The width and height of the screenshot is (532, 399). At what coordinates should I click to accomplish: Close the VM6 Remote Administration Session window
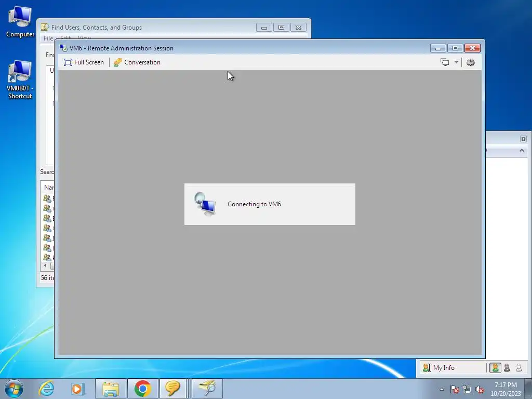[x=472, y=48]
